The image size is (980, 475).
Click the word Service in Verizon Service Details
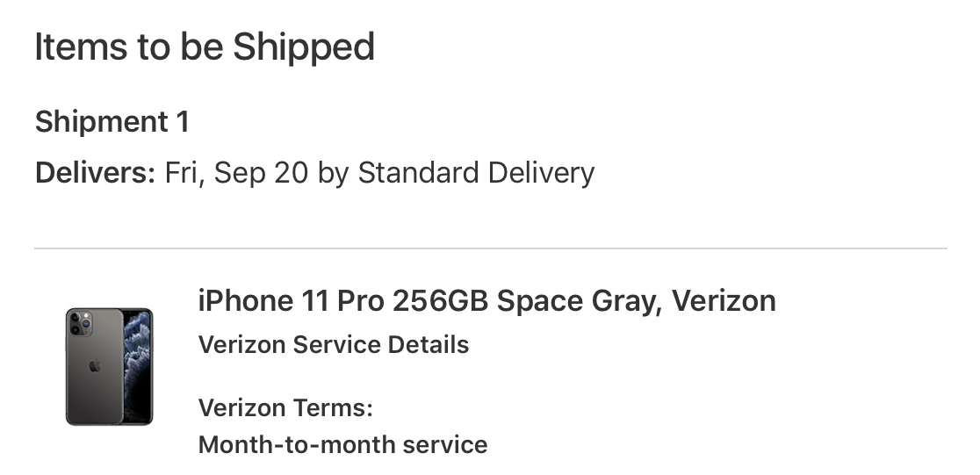point(337,344)
